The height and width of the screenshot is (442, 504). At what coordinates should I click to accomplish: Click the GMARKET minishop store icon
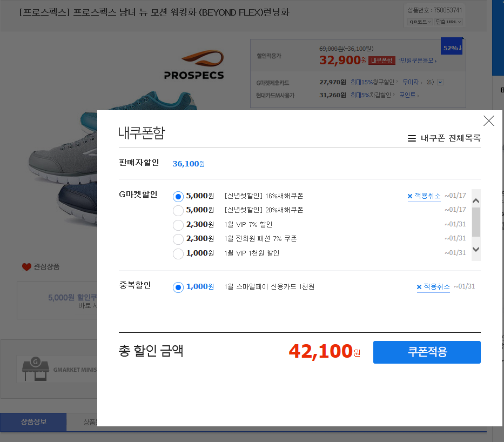(x=35, y=369)
